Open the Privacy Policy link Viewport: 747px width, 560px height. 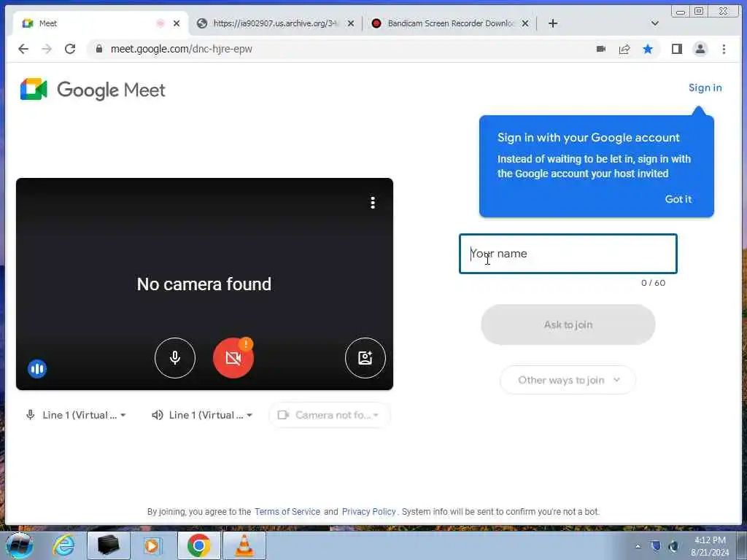tap(368, 511)
